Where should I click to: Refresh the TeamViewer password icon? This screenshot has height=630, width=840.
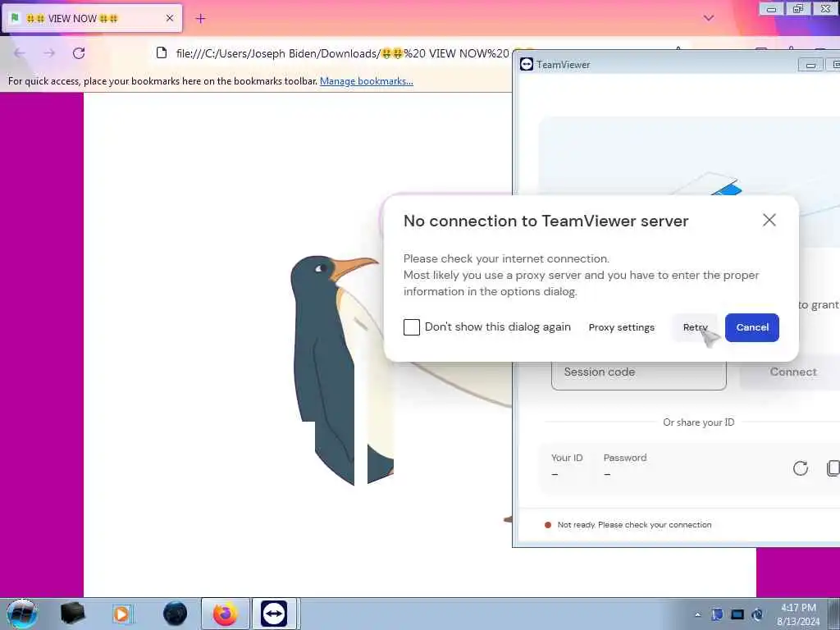pos(801,468)
